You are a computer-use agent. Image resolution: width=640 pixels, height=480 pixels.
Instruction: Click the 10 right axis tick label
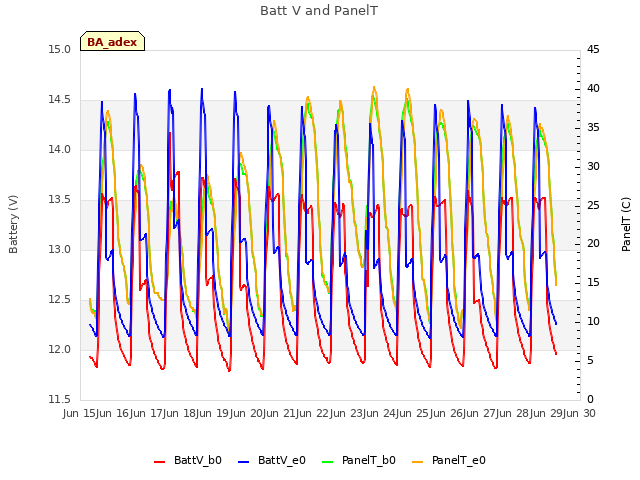point(593,322)
